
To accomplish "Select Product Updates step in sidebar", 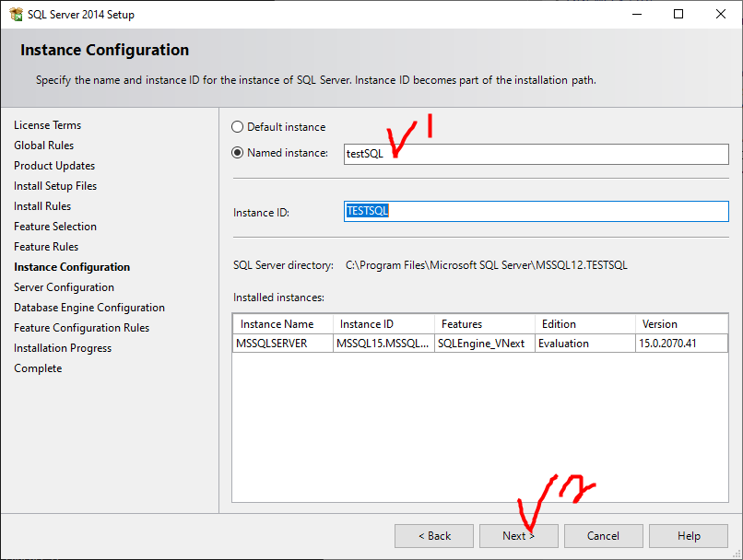I will (x=54, y=166).
